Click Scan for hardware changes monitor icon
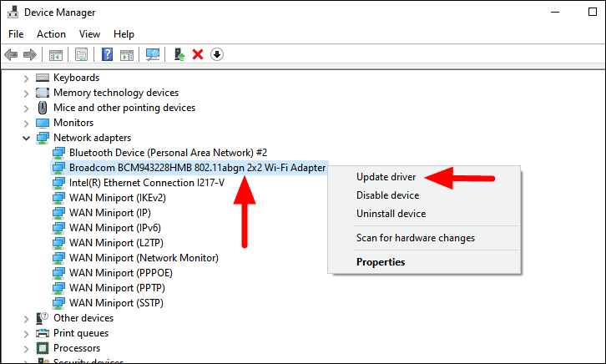 click(153, 54)
